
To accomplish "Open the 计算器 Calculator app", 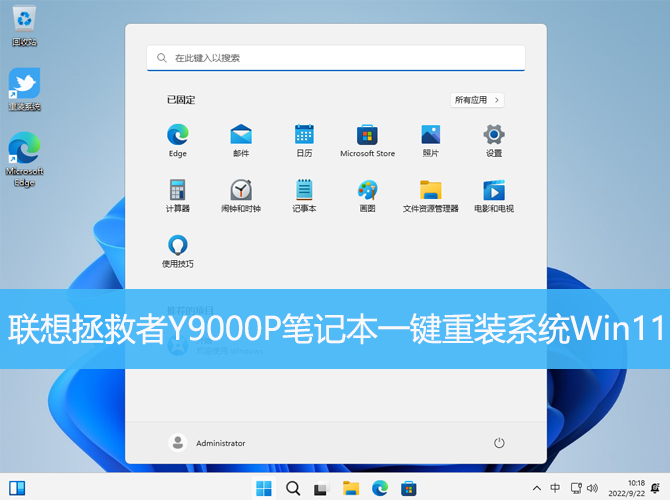I will 178,190.
